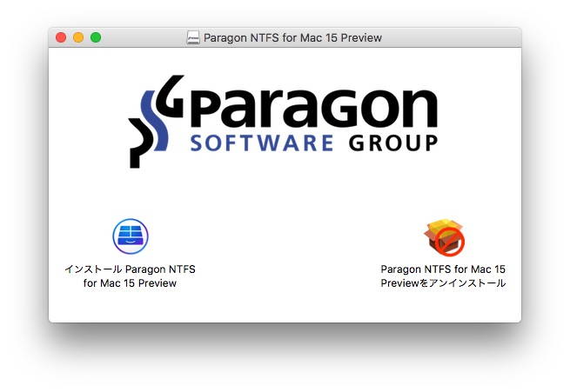Select the インストール Paragon NTFS label

(131, 276)
